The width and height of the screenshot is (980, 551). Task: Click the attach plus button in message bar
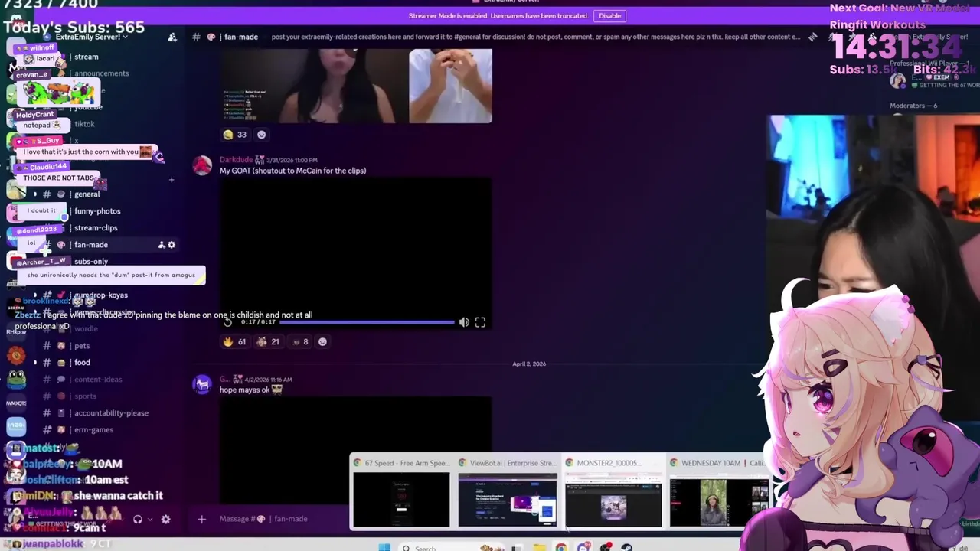click(201, 519)
